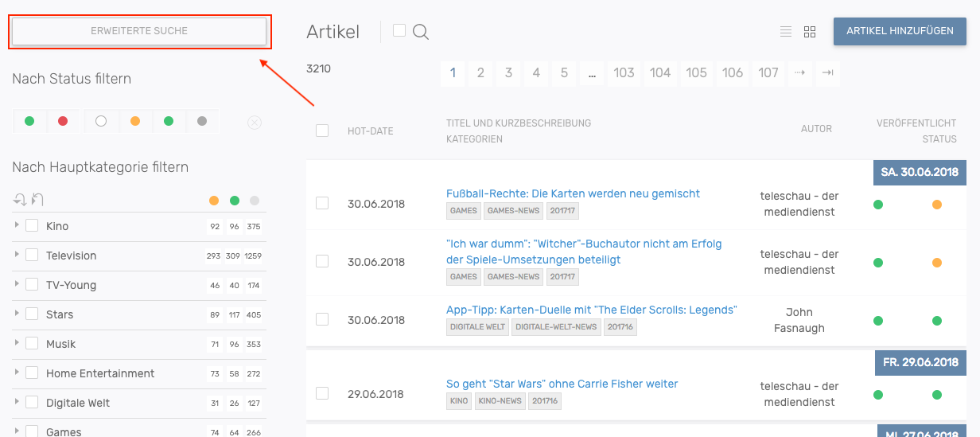Click the magnifier search icon beside Artikel

421,32
